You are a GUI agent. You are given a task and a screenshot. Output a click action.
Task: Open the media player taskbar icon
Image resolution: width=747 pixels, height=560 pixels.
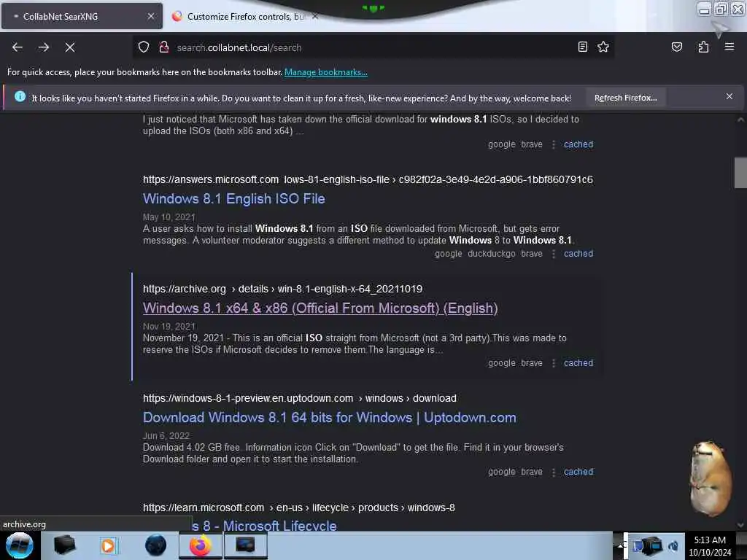point(108,545)
